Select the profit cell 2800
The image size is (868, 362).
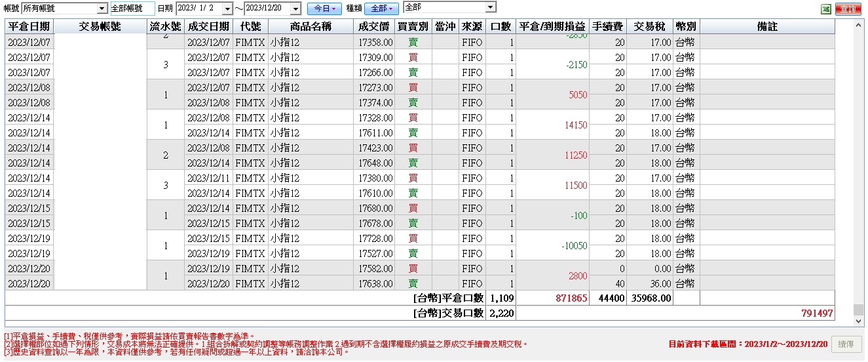click(x=552, y=275)
